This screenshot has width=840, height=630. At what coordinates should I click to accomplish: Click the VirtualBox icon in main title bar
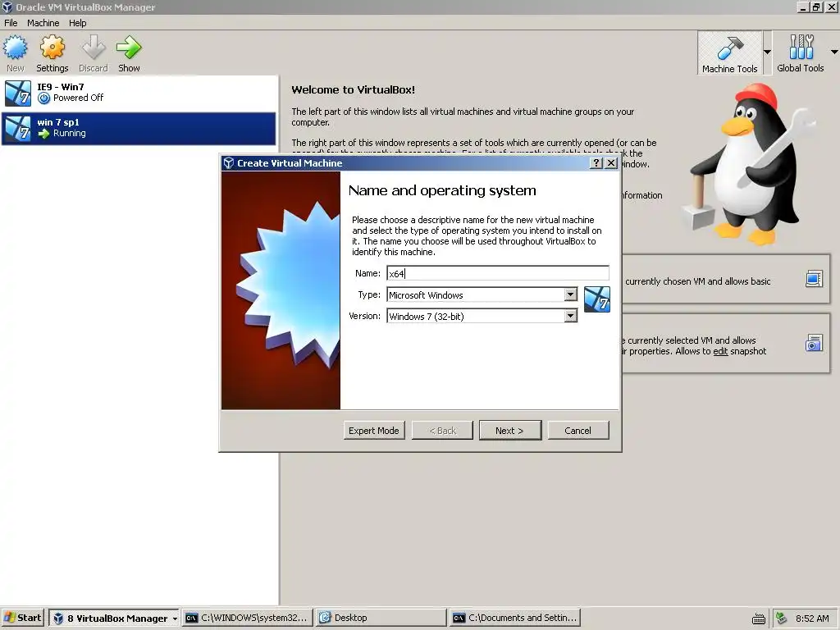pos(7,7)
